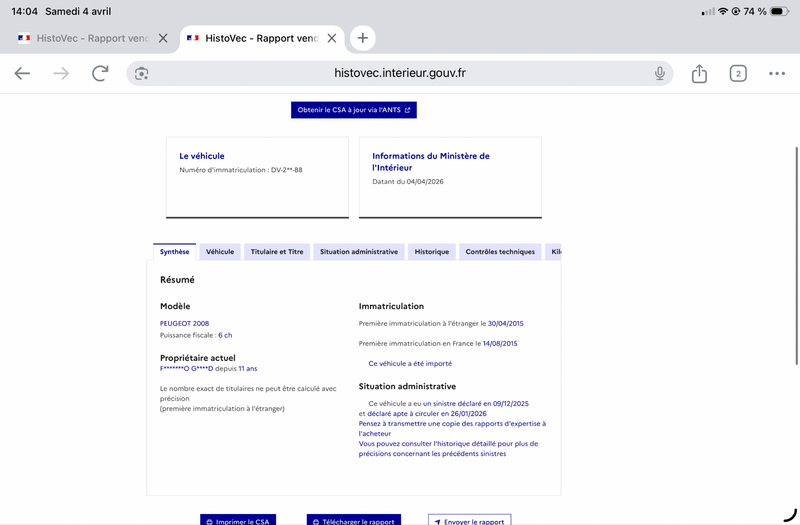Click the Imprimer le CSA button
Viewport: 800px width, 525px height.
click(238, 519)
